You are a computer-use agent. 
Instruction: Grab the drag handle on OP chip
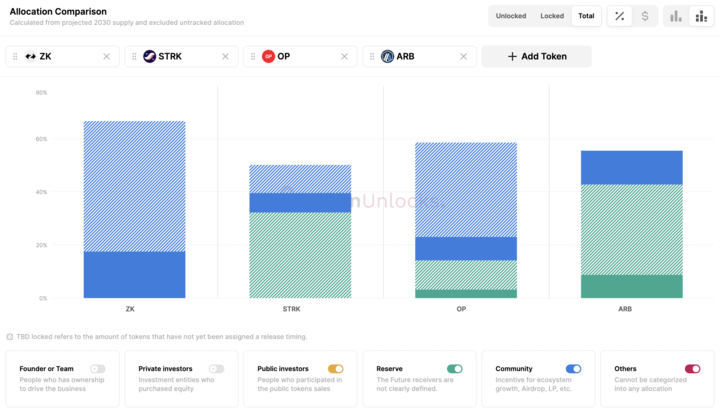(x=253, y=56)
